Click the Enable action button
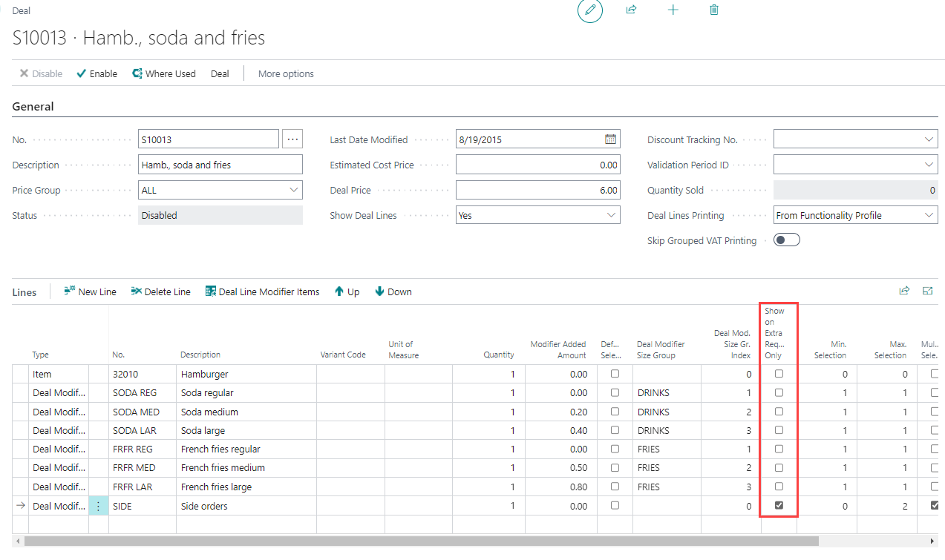Screen dimensions: 945x560 point(97,74)
